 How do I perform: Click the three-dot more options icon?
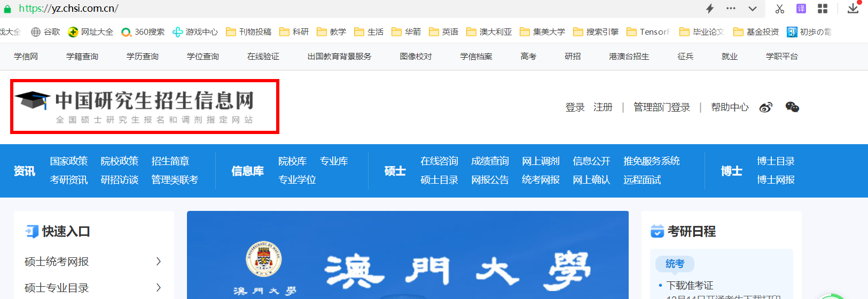(x=731, y=9)
